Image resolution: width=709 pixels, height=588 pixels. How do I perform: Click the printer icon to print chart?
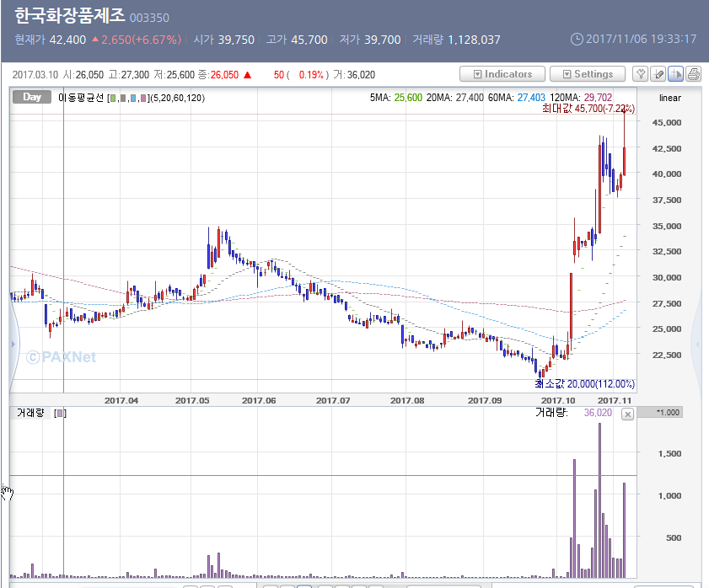(x=693, y=74)
